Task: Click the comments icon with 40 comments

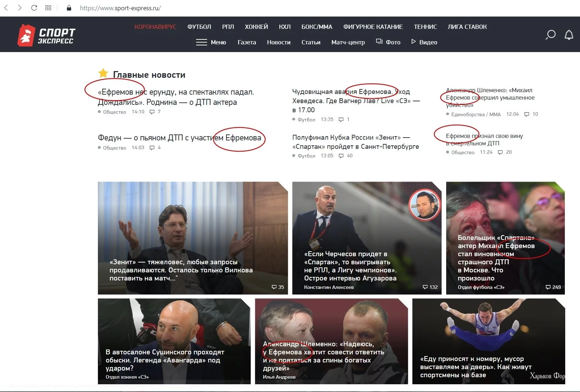Action: click(341, 156)
